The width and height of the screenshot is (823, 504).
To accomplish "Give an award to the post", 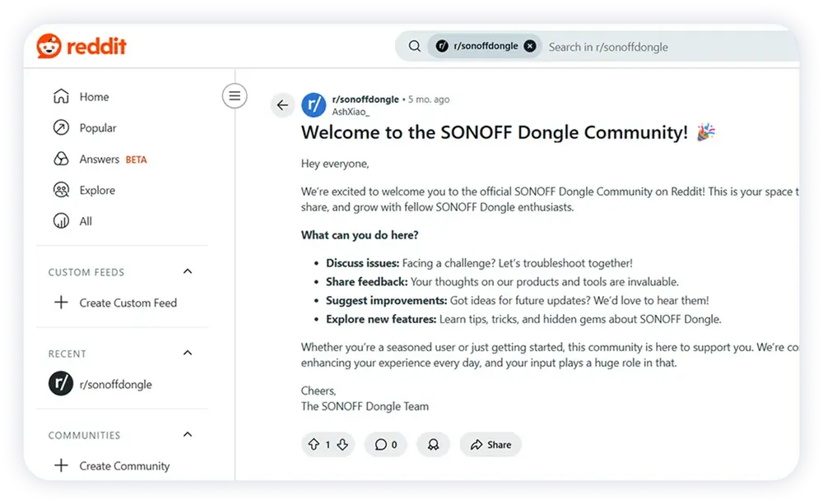I will [x=433, y=445].
